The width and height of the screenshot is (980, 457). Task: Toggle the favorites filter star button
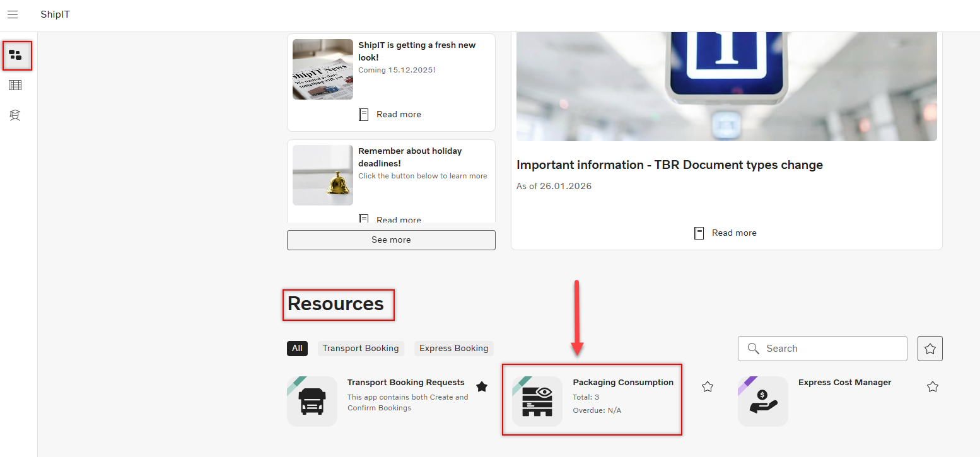coord(930,349)
